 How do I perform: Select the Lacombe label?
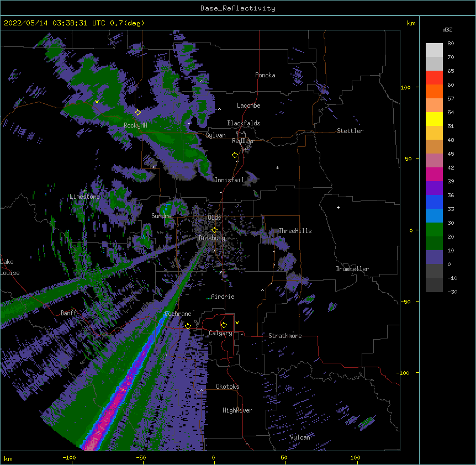248,105
